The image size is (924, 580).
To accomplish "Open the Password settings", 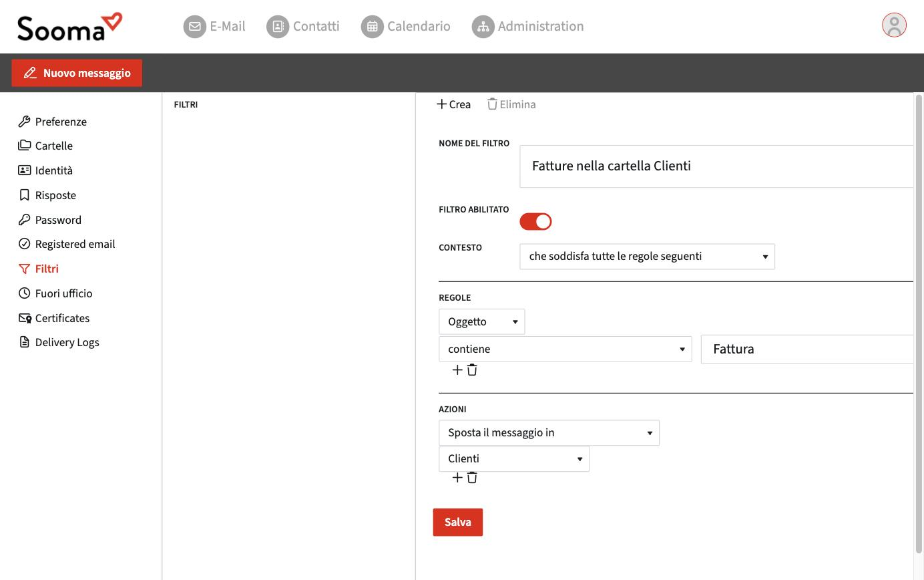I will 49,220.
